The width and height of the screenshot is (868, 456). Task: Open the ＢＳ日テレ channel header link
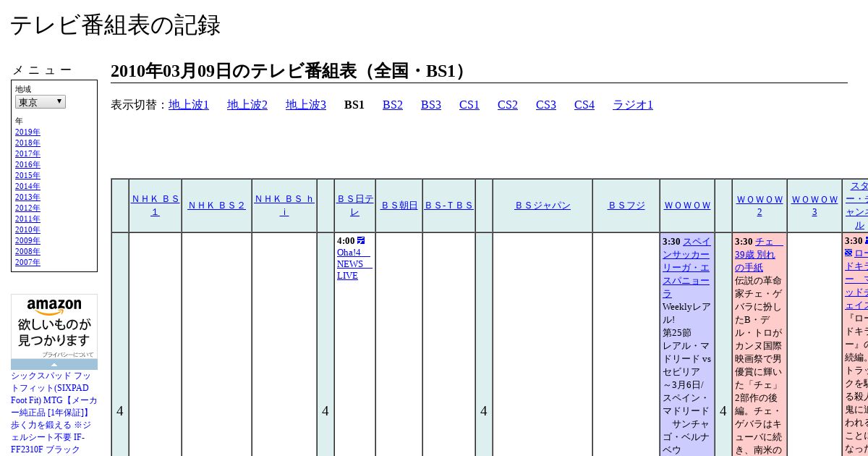(x=355, y=206)
